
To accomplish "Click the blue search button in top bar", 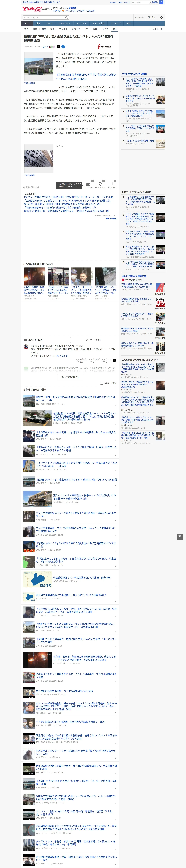I will (161, 2).
